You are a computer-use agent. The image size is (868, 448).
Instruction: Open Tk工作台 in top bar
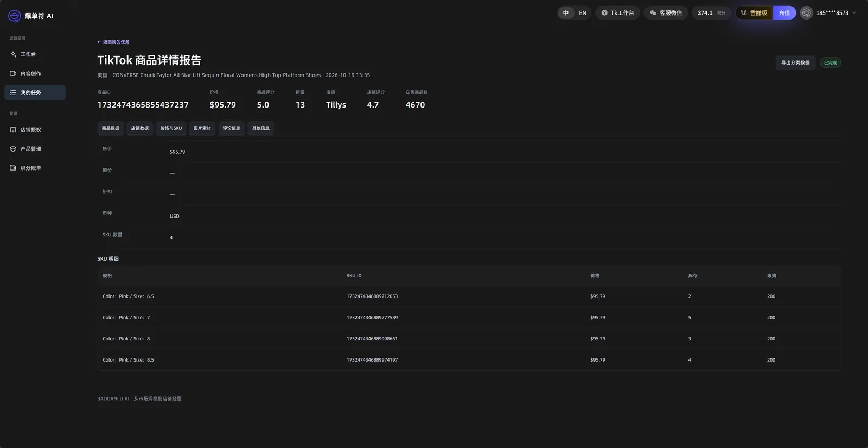[617, 13]
